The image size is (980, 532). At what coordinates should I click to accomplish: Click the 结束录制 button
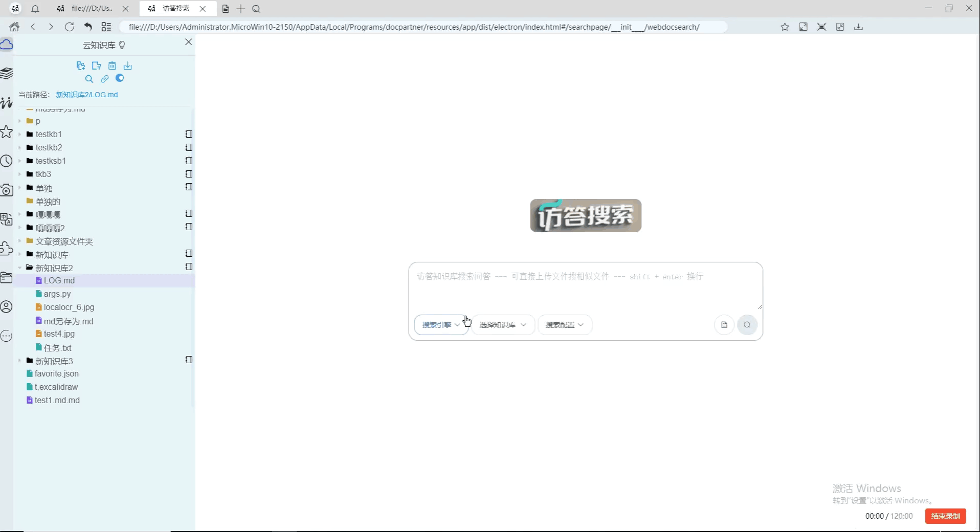tap(945, 516)
